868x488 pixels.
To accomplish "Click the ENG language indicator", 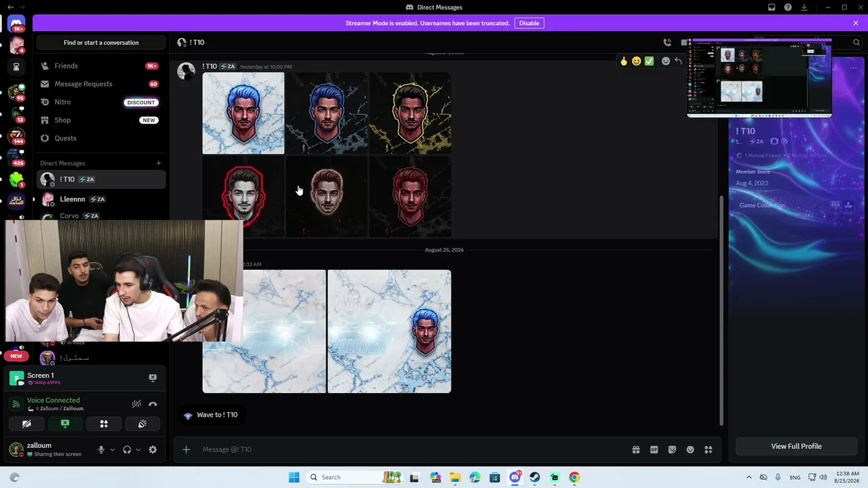I will [x=795, y=477].
